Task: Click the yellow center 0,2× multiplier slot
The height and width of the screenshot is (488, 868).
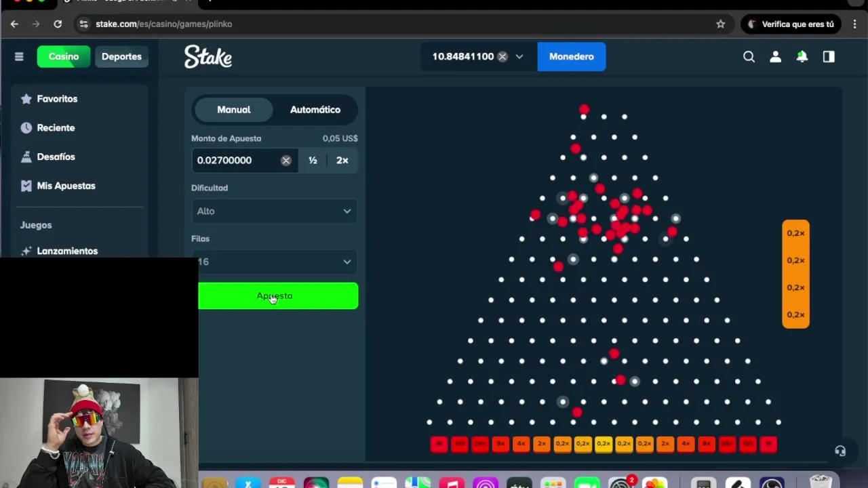Action: coord(604,444)
